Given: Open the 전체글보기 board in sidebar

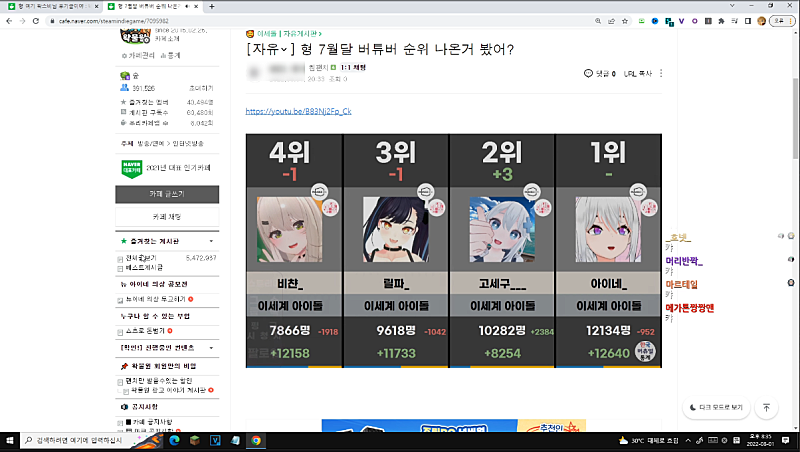Looking at the screenshot, I should pos(141,258).
